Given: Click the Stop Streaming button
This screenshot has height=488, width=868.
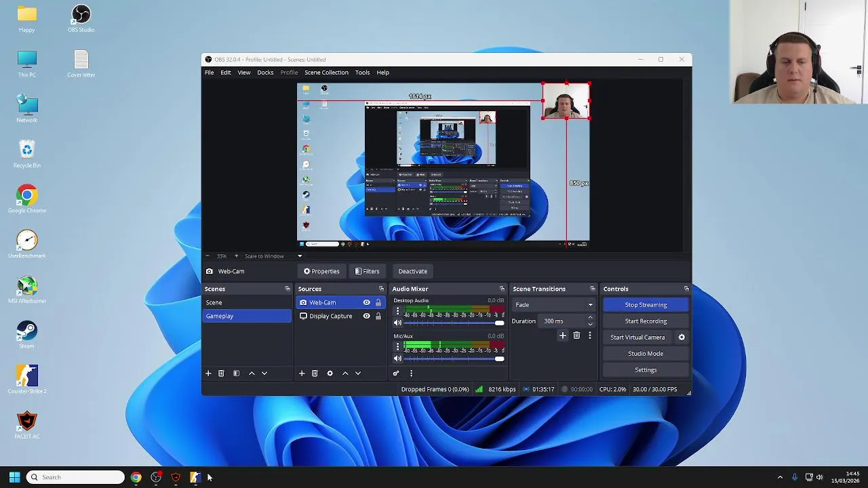Looking at the screenshot, I should pyautogui.click(x=646, y=305).
